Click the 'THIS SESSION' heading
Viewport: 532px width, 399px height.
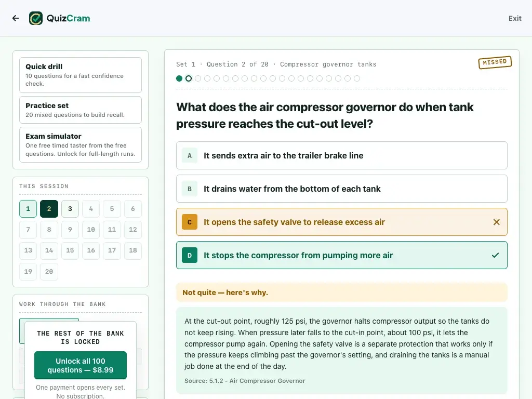[44, 187]
